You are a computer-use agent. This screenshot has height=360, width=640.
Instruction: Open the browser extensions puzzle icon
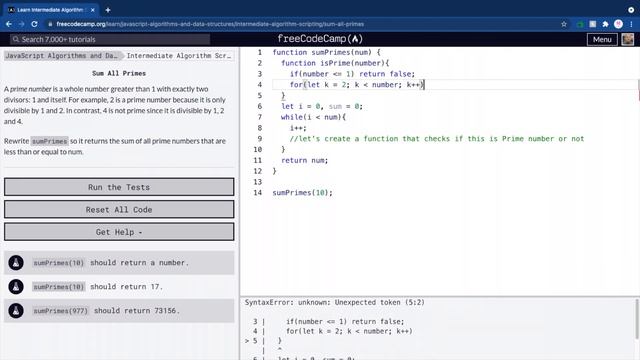[x=605, y=24]
